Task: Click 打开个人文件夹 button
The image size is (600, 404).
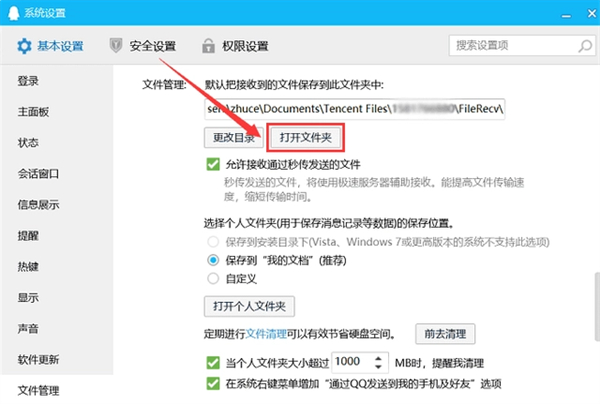Action: click(250, 305)
